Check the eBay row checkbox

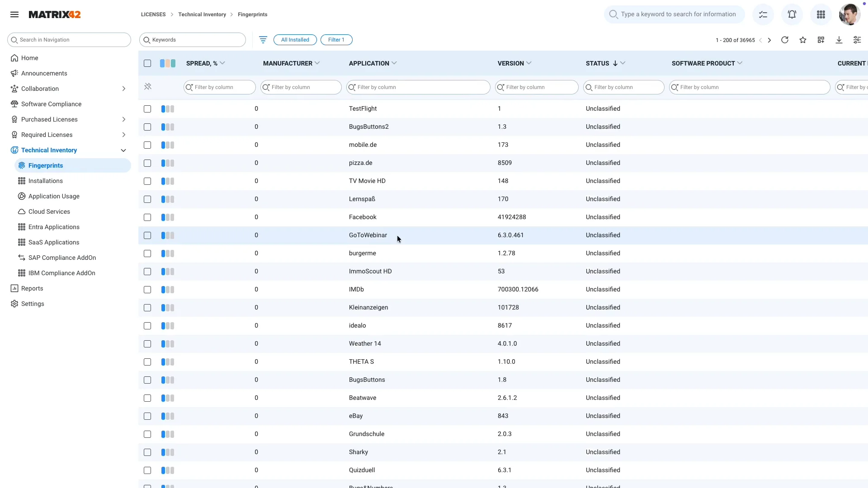point(147,416)
